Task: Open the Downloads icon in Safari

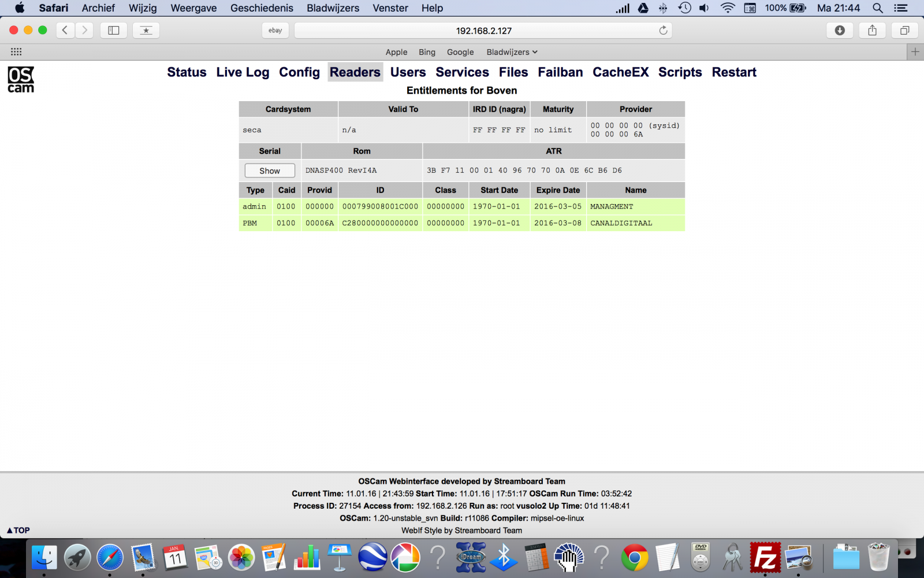Action: (x=840, y=31)
